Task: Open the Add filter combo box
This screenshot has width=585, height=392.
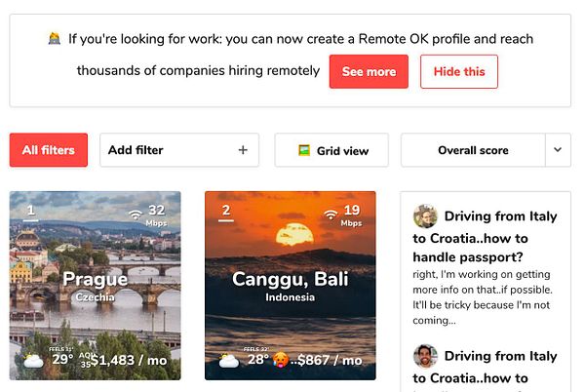Action: click(x=179, y=150)
